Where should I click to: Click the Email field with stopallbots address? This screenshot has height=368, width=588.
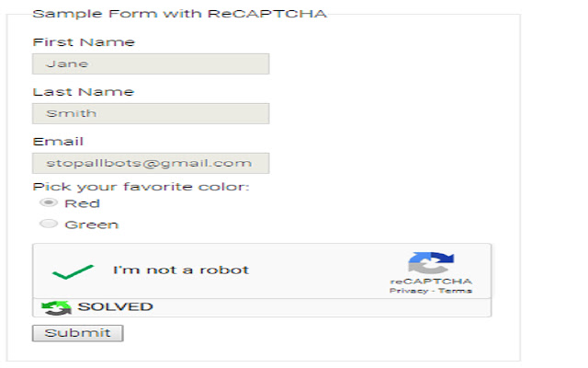[x=151, y=163]
